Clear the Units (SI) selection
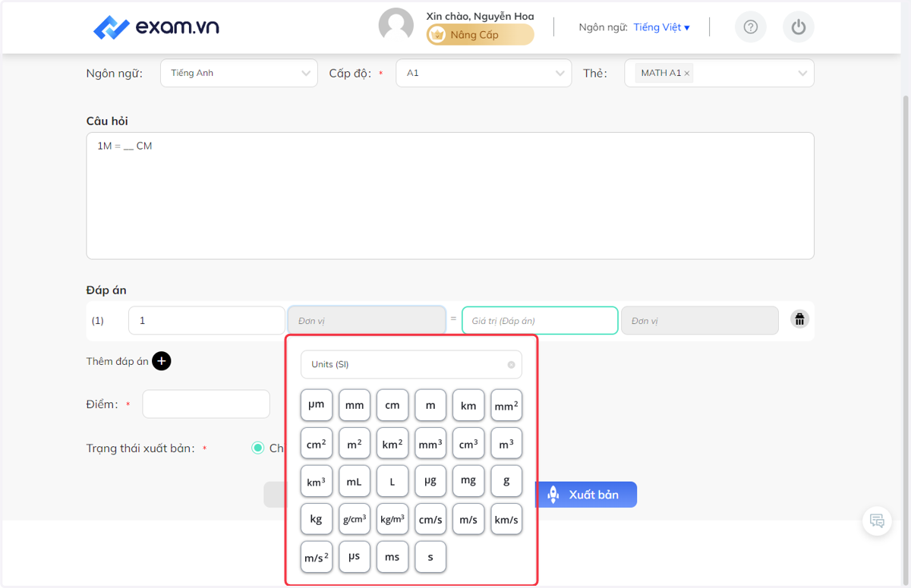Image resolution: width=911 pixels, height=588 pixels. tap(511, 365)
